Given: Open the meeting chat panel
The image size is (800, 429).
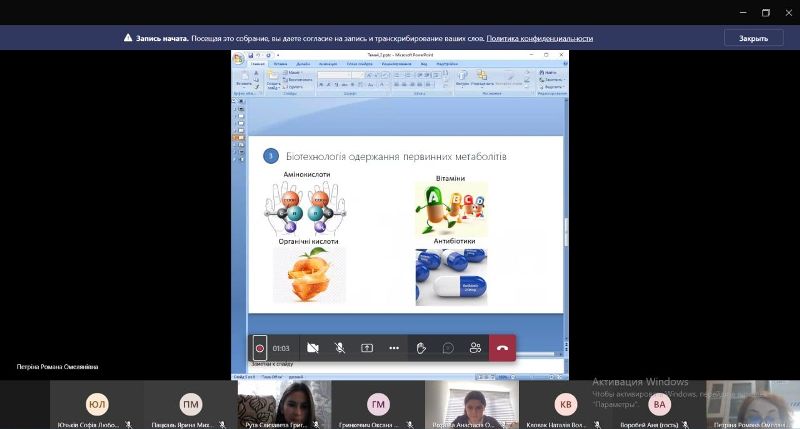Looking at the screenshot, I should [x=448, y=348].
